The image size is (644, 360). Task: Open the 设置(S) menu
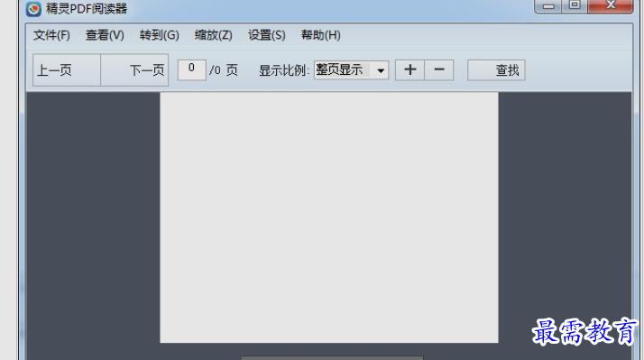tap(267, 35)
